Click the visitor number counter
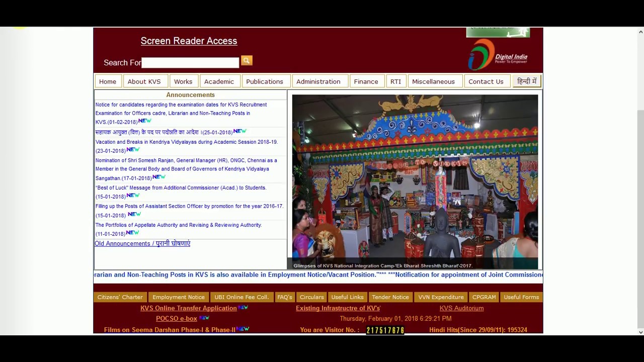The height and width of the screenshot is (362, 644). pyautogui.click(x=385, y=330)
